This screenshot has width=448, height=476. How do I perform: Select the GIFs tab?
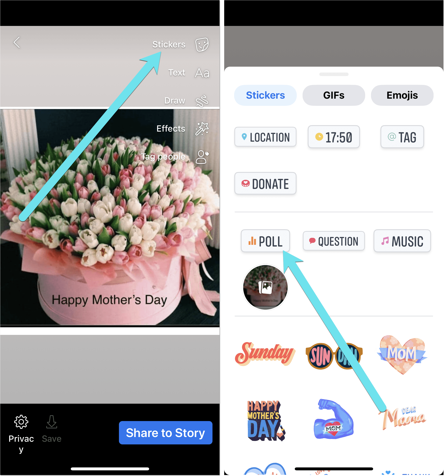tap(333, 95)
